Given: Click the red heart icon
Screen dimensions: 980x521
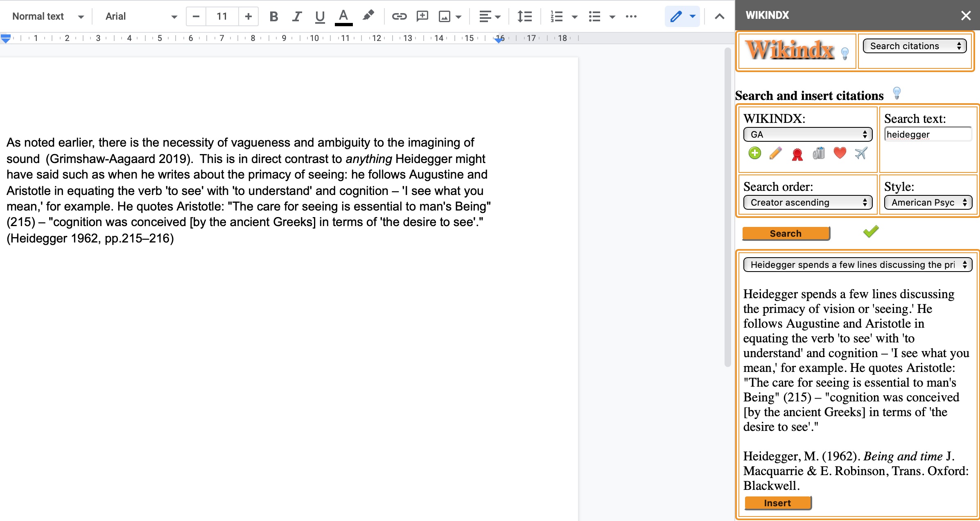Looking at the screenshot, I should pyautogui.click(x=840, y=153).
